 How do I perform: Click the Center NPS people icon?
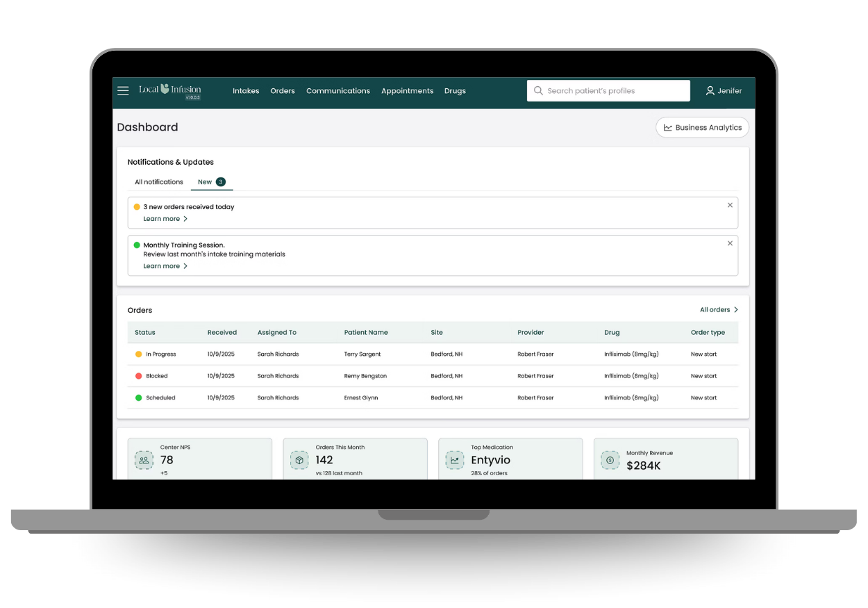[x=144, y=460]
